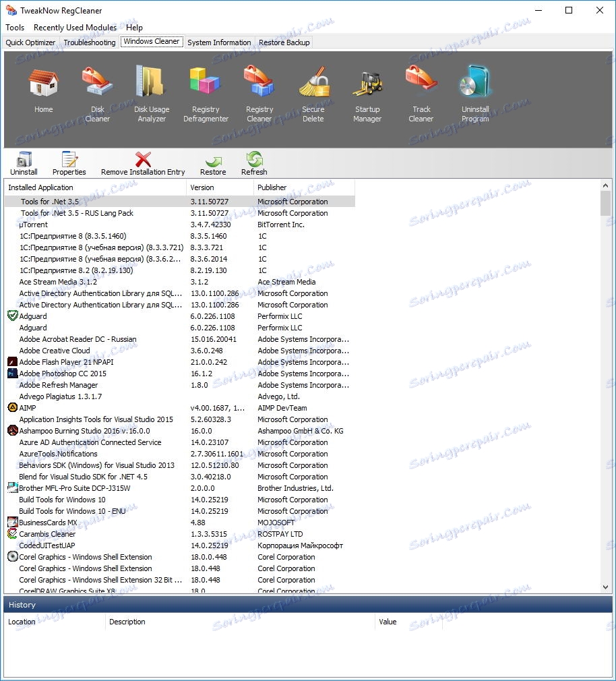Screen dimensions: 616x681
Task: Click the Carambis Cleaner icon
Action: pyautogui.click(x=13, y=533)
